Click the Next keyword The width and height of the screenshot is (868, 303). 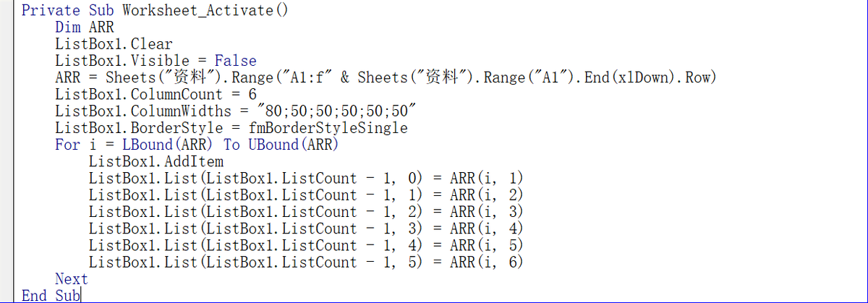71,279
